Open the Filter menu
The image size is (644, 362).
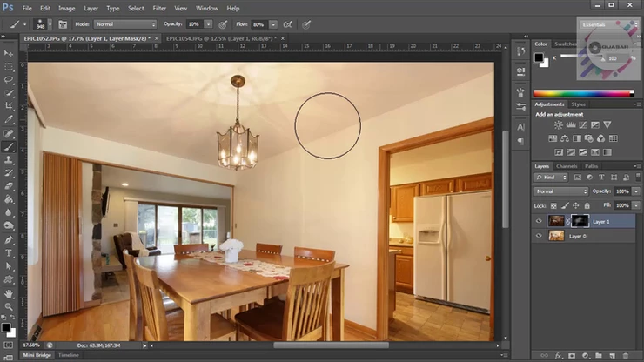click(159, 8)
